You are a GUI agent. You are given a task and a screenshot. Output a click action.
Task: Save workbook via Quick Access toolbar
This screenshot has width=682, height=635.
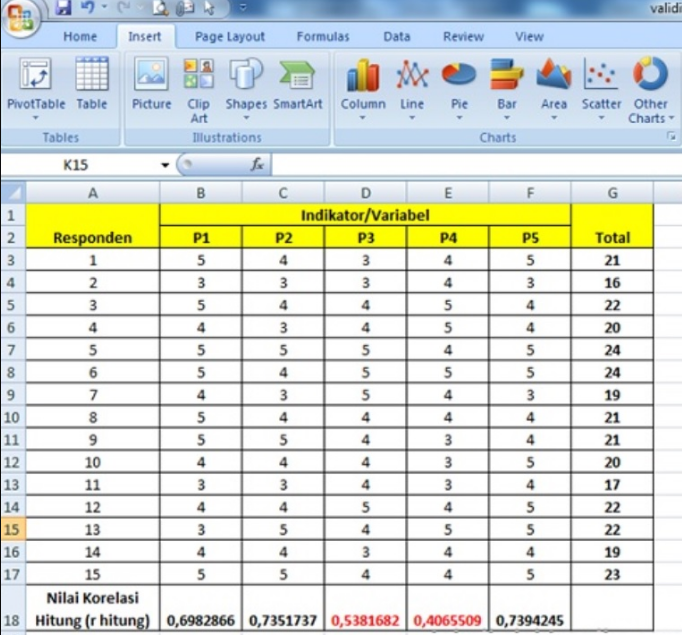64,7
